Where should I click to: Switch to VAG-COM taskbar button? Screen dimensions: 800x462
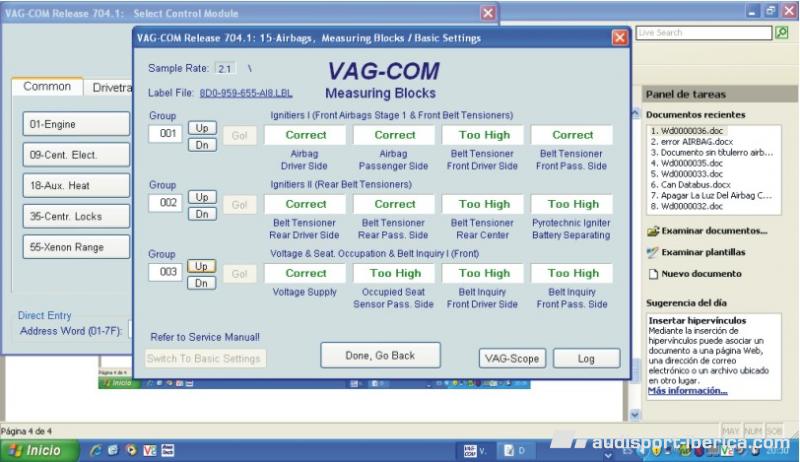coord(476,451)
